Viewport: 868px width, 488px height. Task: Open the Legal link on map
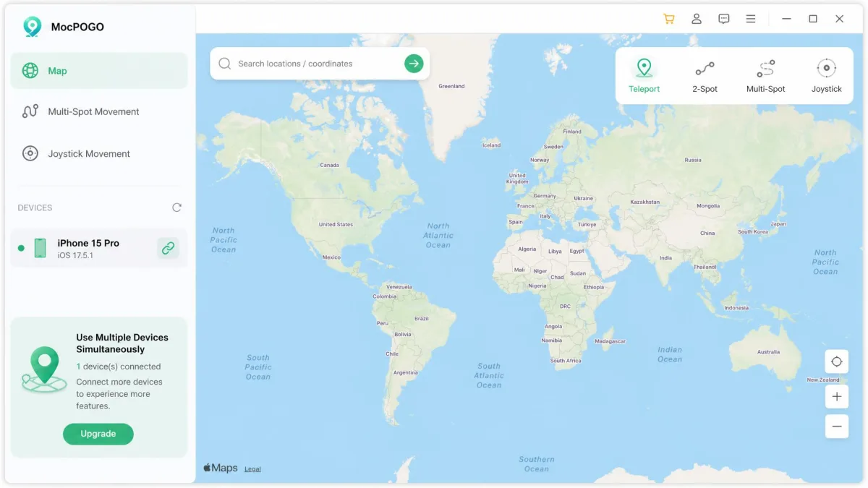tap(252, 469)
